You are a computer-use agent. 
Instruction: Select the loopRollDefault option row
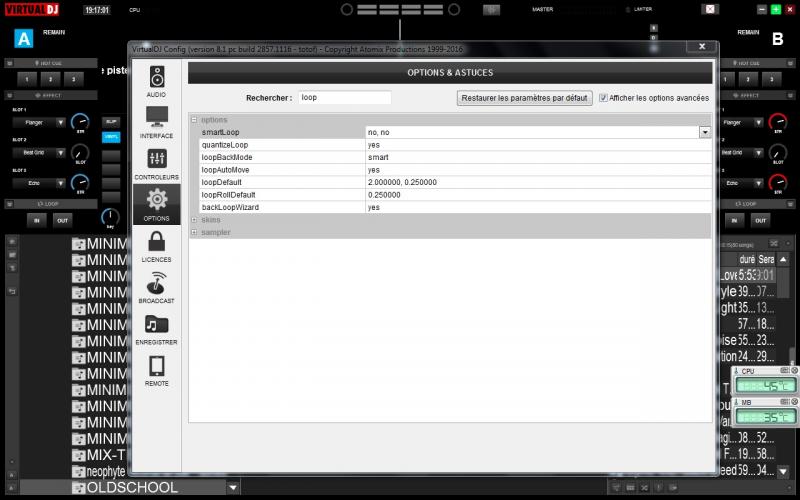tap(455, 195)
